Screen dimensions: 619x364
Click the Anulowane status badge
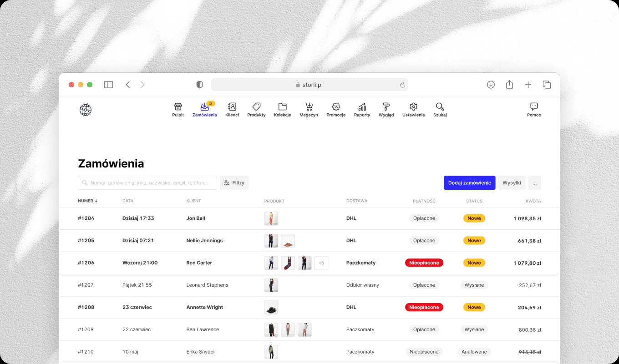[x=474, y=352]
